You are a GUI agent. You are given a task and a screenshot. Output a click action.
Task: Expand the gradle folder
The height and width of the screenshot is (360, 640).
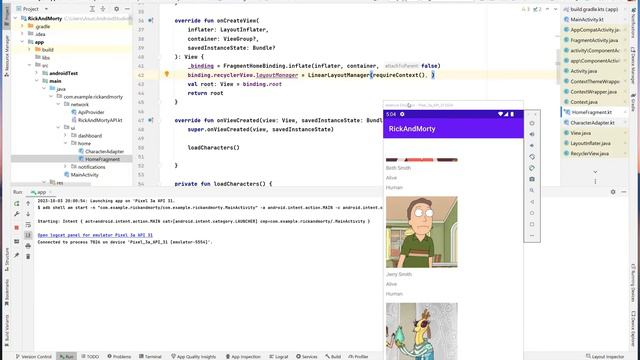[x=23, y=26]
